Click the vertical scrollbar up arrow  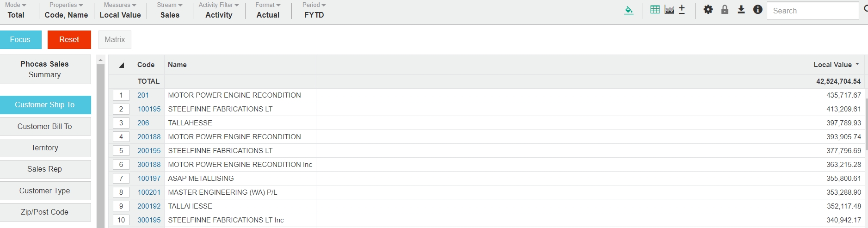pyautogui.click(x=100, y=60)
